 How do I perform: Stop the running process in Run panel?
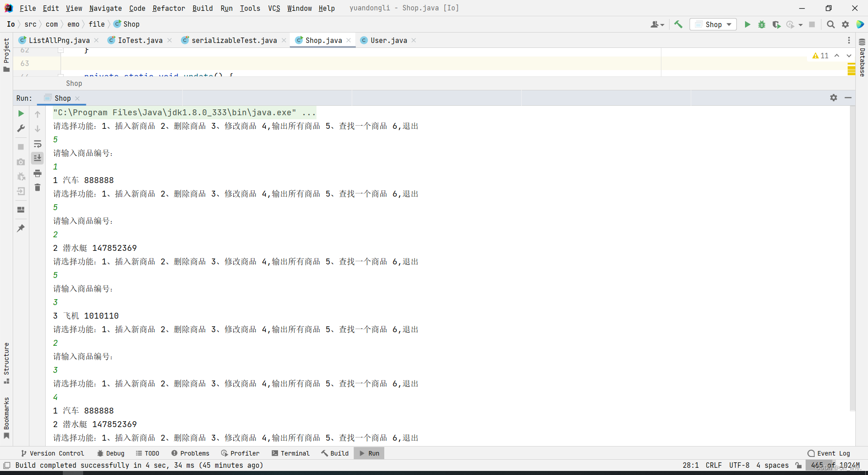(x=21, y=147)
